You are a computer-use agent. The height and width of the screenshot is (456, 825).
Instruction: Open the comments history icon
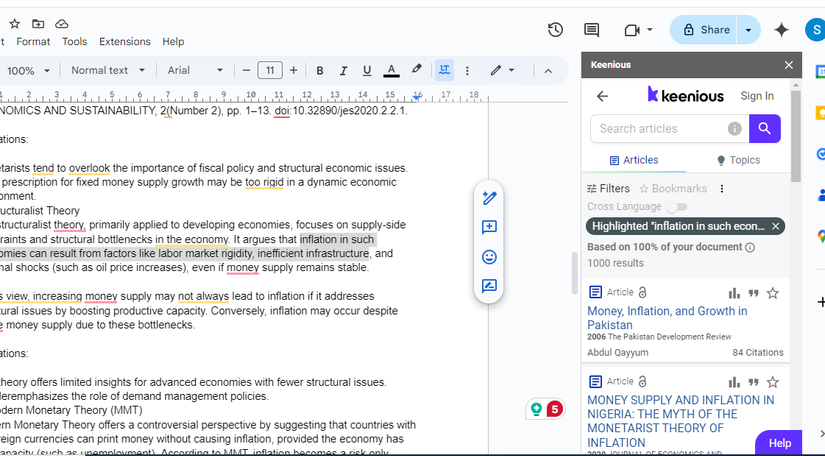tap(591, 30)
